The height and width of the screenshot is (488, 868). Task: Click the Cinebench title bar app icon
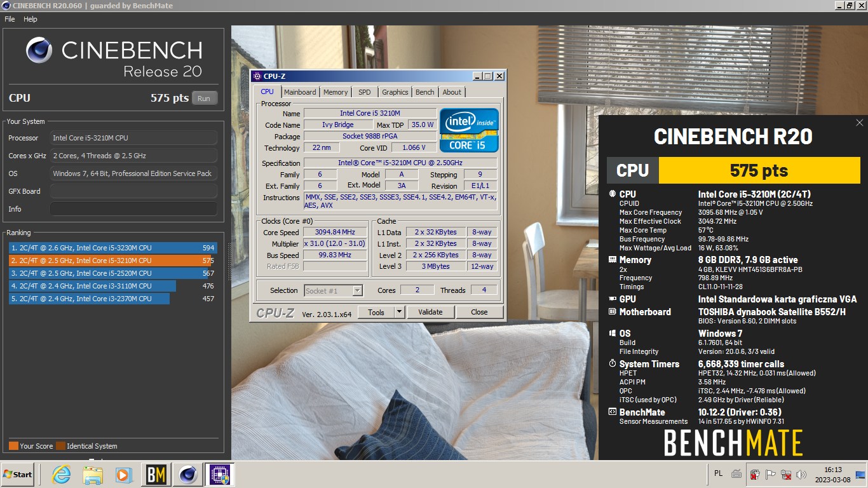6,6
